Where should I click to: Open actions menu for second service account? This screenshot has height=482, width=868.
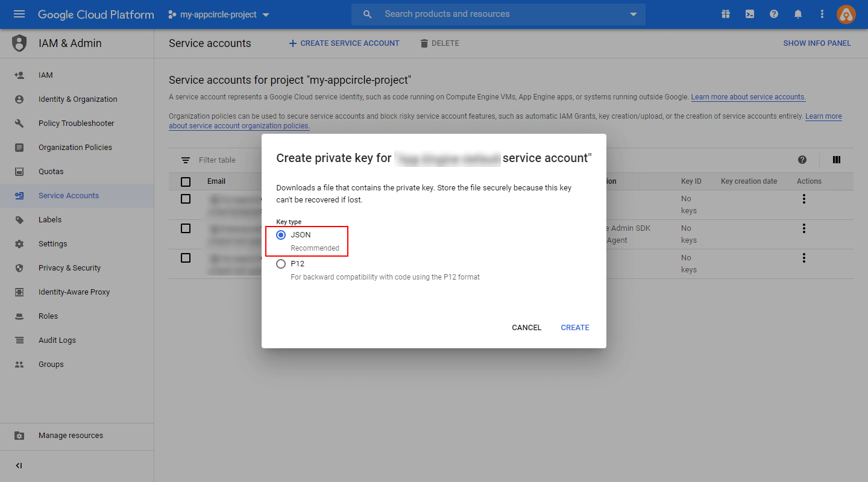point(804,228)
